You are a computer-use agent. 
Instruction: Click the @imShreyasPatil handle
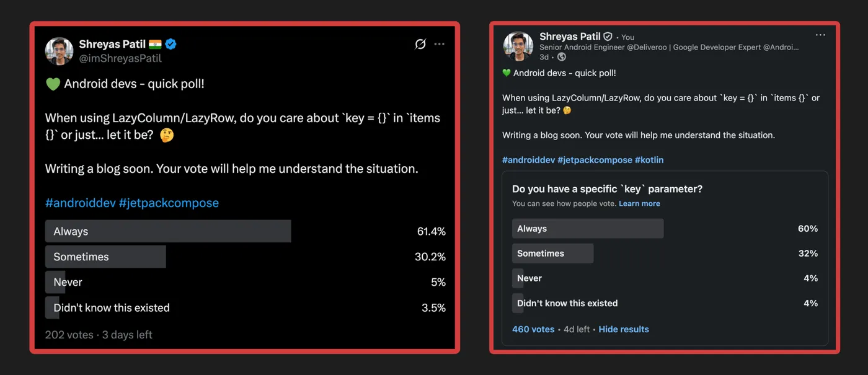(x=120, y=58)
